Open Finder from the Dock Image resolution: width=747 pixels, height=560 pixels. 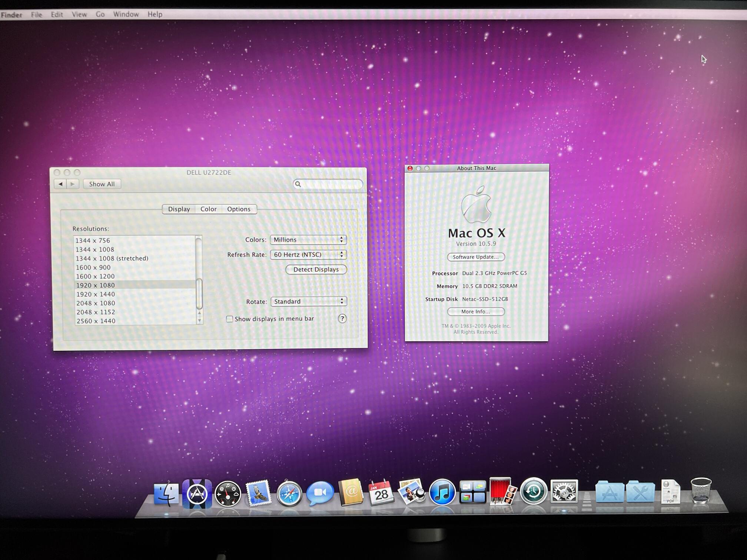point(166,493)
